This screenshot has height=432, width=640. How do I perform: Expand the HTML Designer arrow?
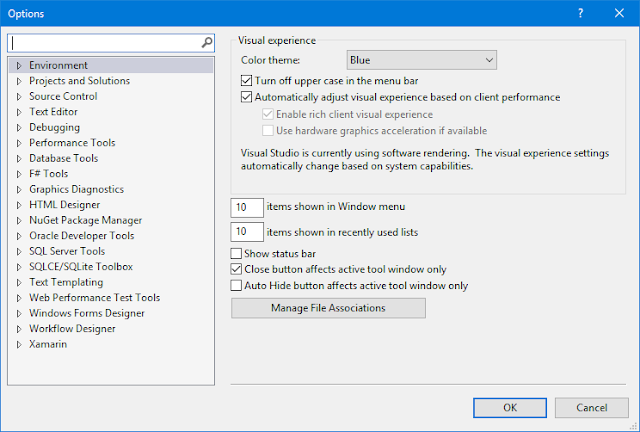[19, 205]
